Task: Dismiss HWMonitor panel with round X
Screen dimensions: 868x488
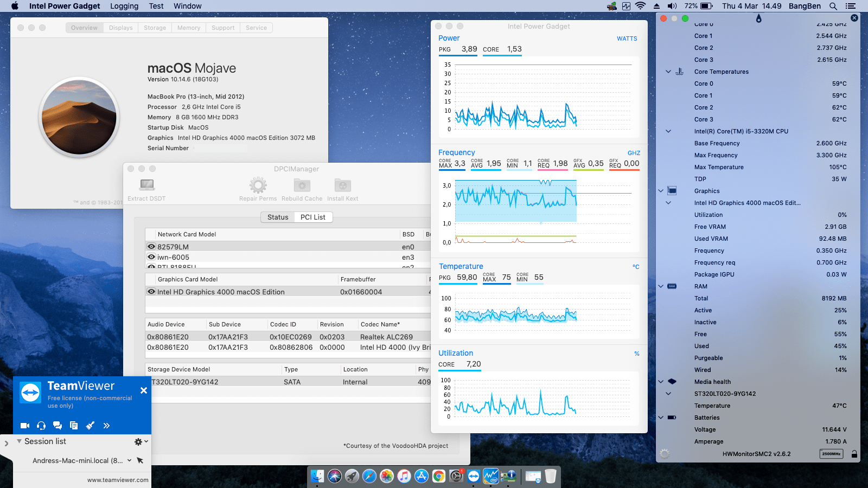Action: pos(854,18)
